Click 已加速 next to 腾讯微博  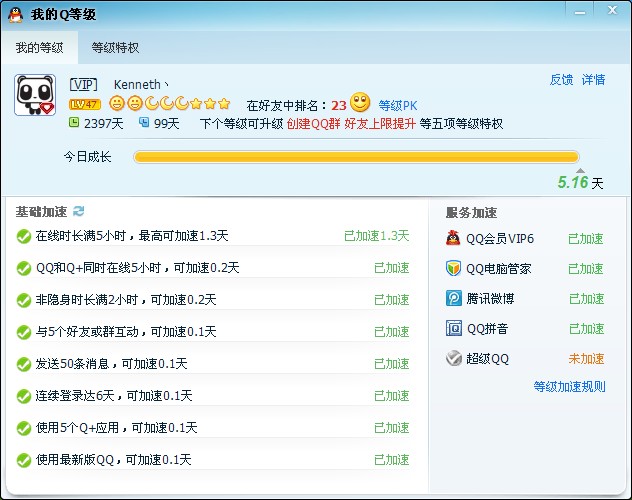pos(586,299)
